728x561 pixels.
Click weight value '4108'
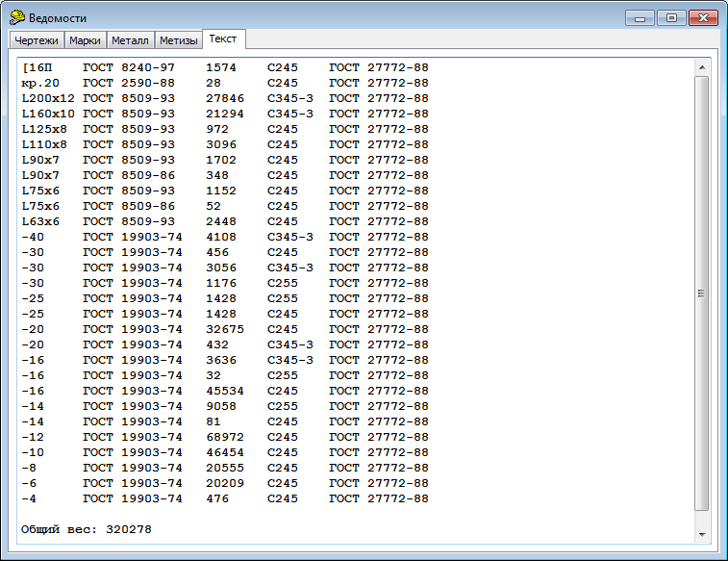221,237
